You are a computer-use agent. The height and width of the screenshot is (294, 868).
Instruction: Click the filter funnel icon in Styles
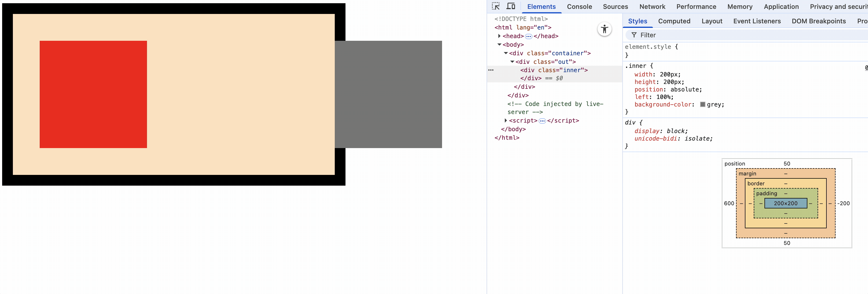[x=634, y=35]
